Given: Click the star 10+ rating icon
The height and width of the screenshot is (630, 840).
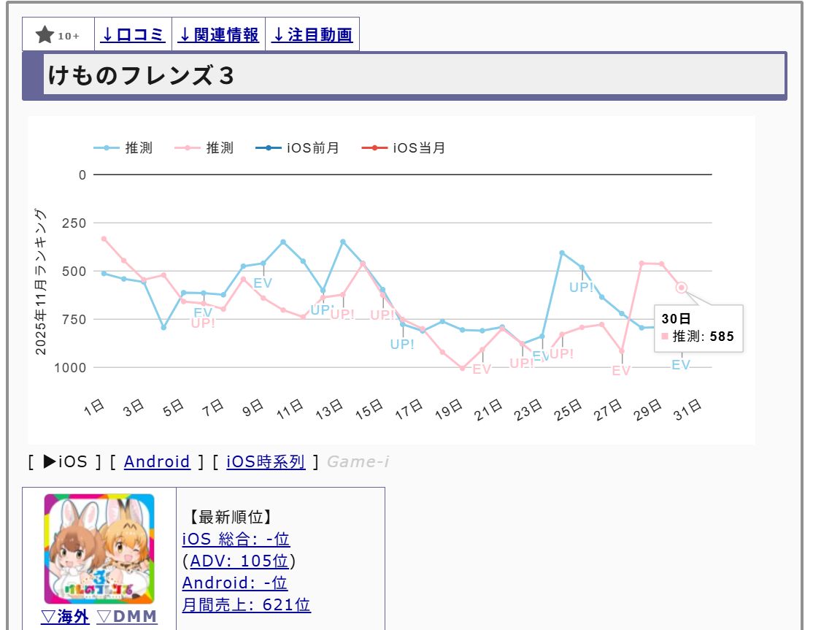Looking at the screenshot, I should [x=58, y=34].
